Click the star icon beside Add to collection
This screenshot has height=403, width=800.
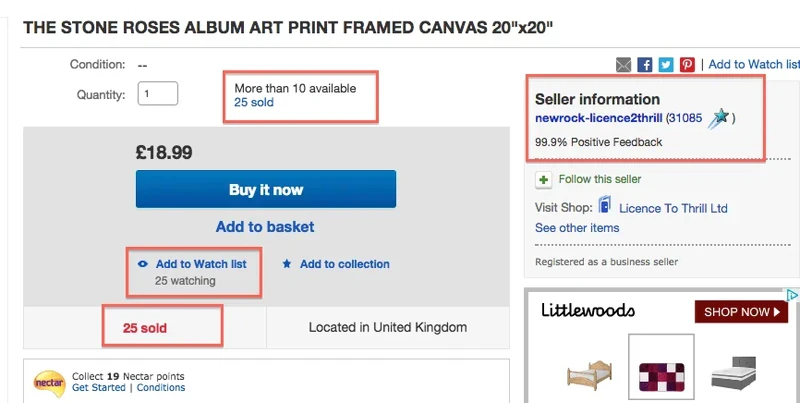[x=287, y=264]
